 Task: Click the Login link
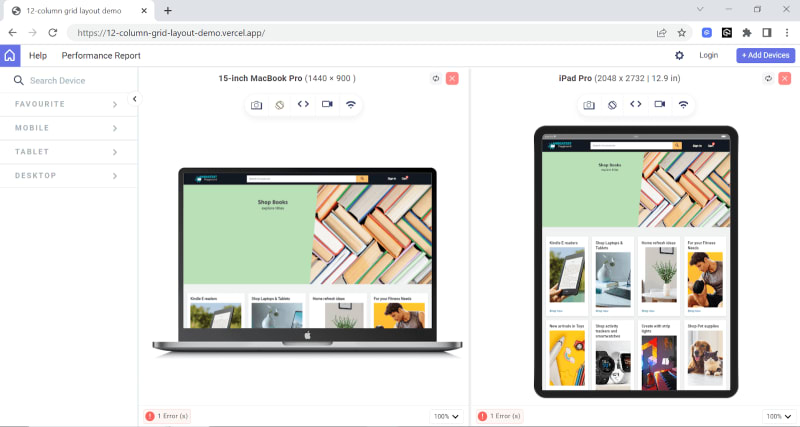tap(709, 55)
